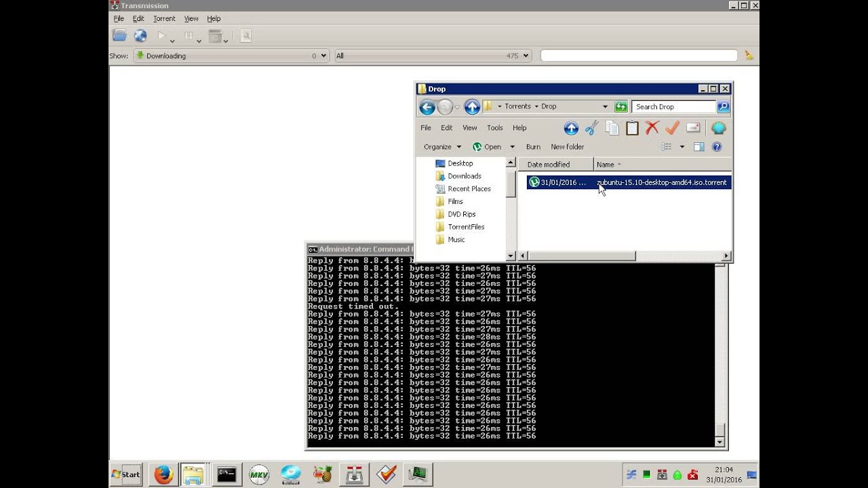Sort by Date modified column header
This screenshot has width=868, height=488.
click(x=557, y=165)
